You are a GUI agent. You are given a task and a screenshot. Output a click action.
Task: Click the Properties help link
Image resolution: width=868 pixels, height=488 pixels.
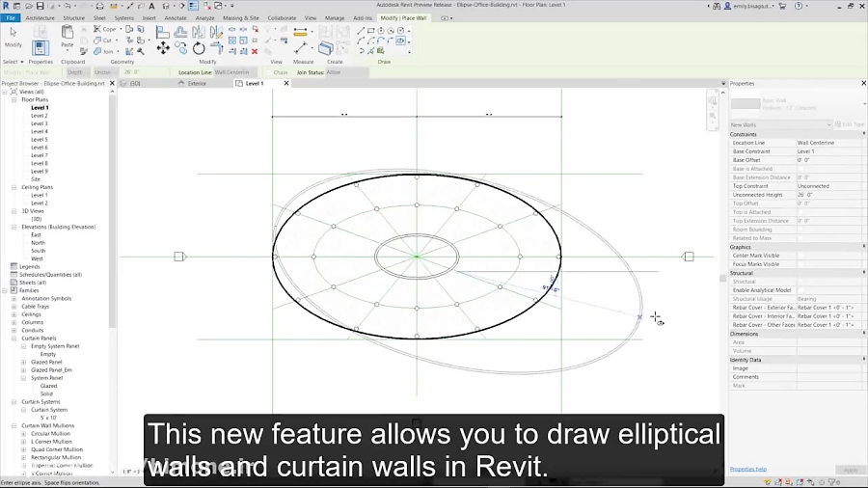[748, 469]
